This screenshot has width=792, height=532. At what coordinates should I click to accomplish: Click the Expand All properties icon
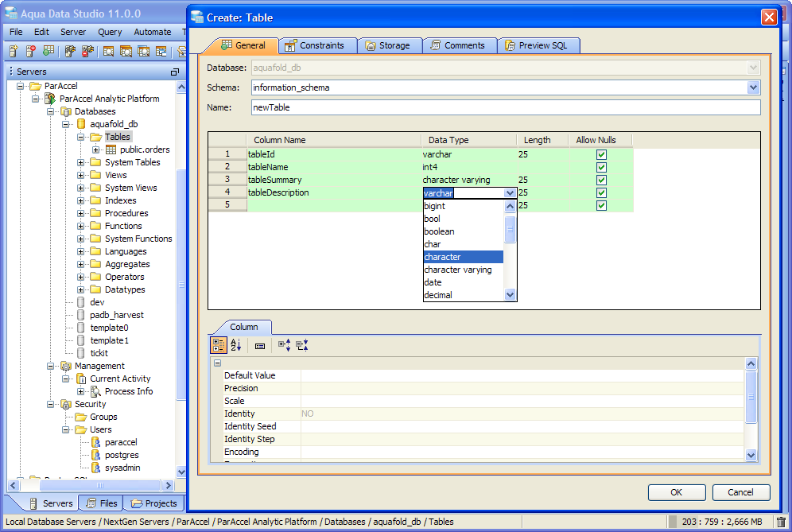[x=285, y=345]
